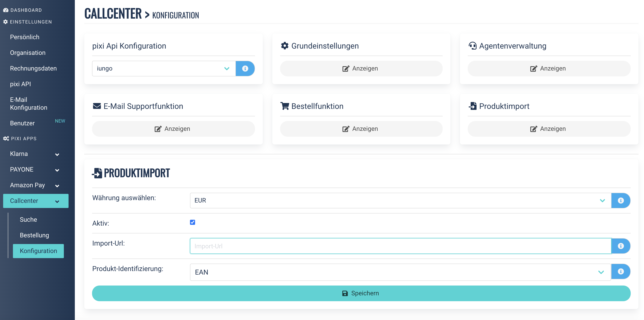Screen dimensions: 644x320
Task: Collapse the Callcenter menu chevron
Action: (57, 202)
